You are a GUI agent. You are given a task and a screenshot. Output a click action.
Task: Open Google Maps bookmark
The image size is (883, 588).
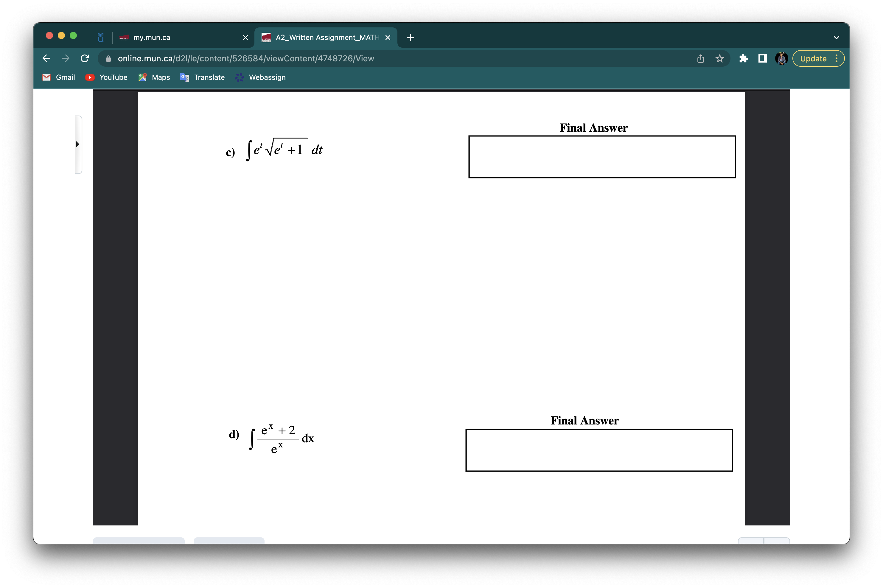(154, 77)
